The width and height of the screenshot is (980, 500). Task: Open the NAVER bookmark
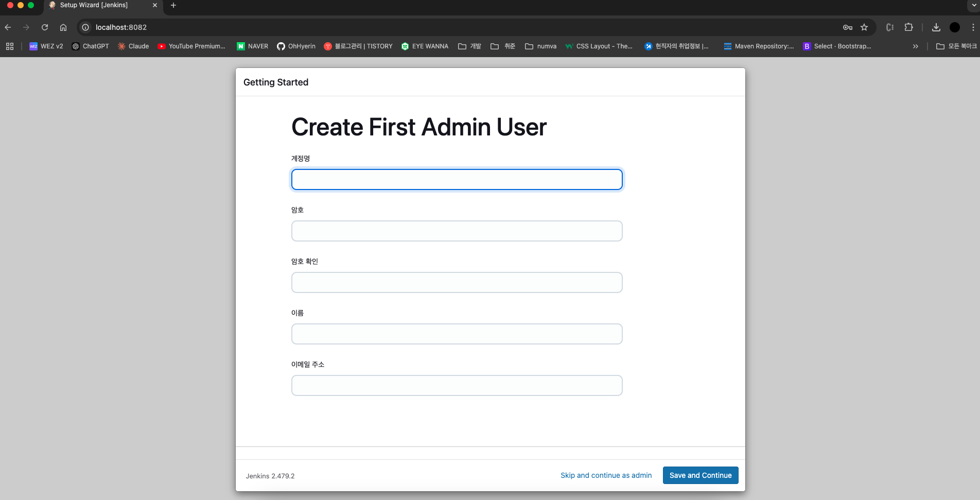pyautogui.click(x=253, y=46)
